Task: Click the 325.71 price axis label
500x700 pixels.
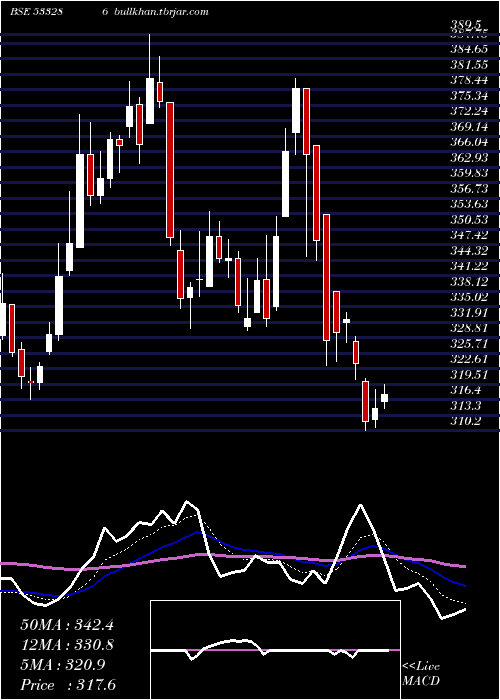Action: (469, 344)
